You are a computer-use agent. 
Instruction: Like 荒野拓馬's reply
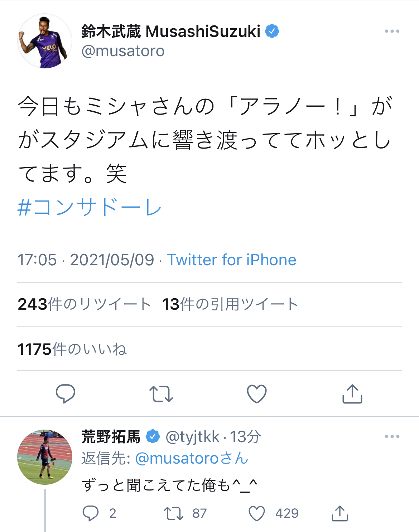click(257, 513)
